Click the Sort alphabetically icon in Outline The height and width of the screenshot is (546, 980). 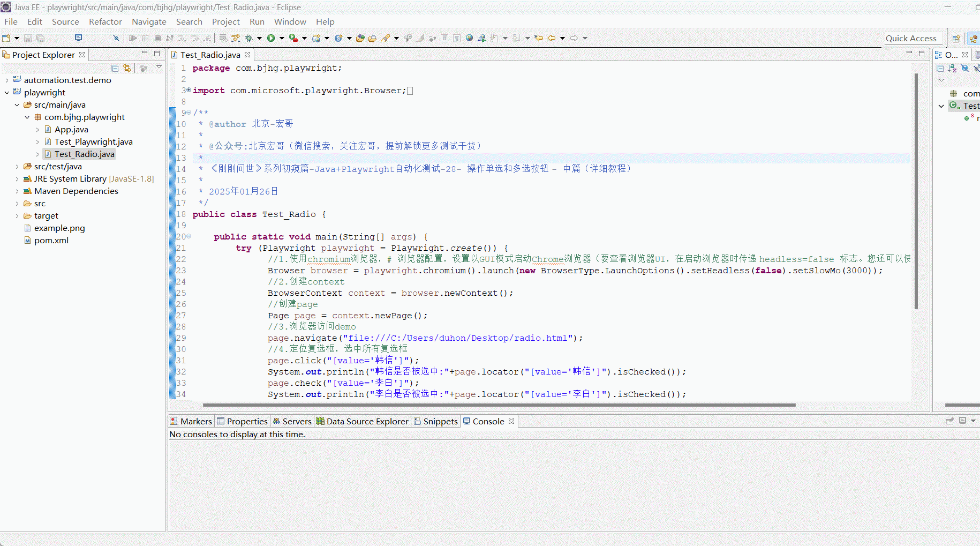pos(952,68)
